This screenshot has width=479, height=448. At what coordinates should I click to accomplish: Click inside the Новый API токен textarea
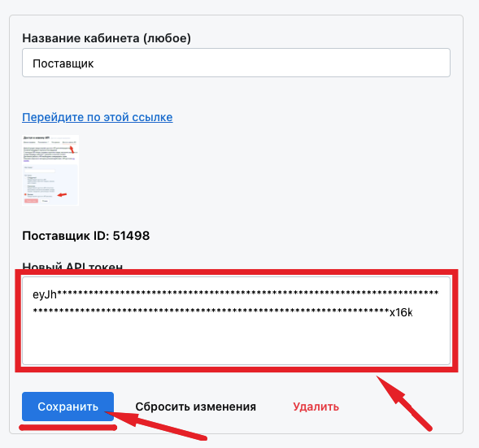(236, 320)
